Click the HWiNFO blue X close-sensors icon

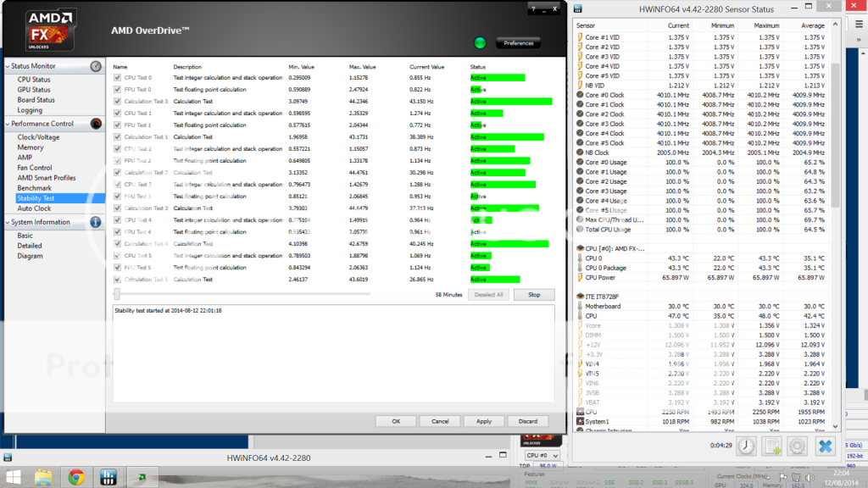click(x=825, y=446)
